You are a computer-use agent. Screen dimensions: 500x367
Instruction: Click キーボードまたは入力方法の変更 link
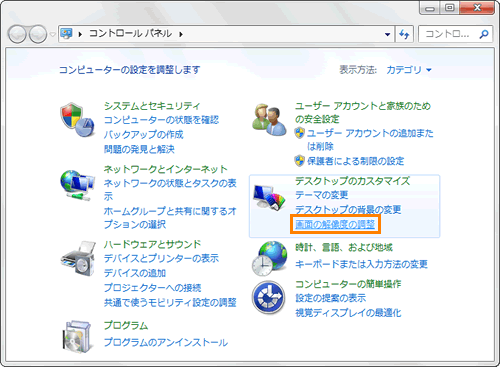[361, 264]
